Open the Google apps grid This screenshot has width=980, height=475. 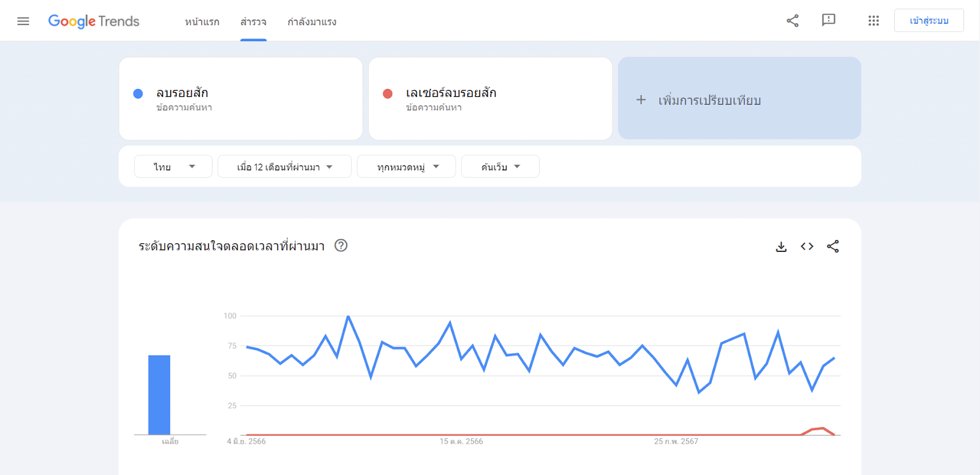(873, 21)
